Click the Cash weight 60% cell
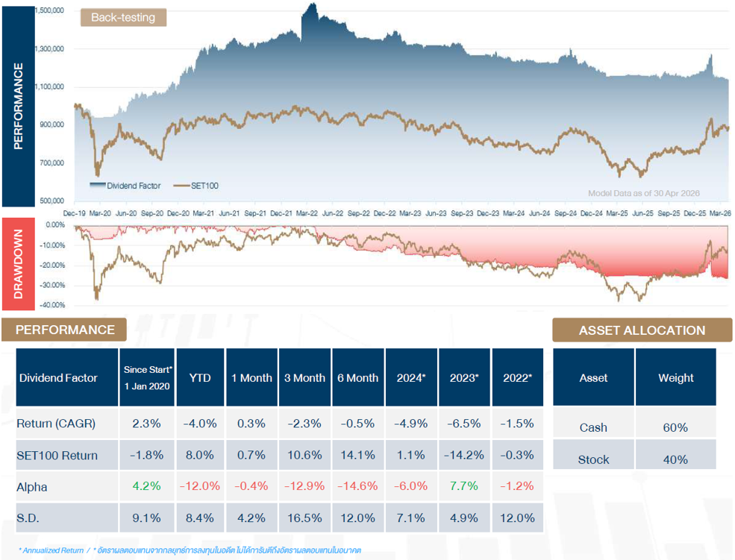The height and width of the screenshot is (560, 735). click(x=675, y=427)
